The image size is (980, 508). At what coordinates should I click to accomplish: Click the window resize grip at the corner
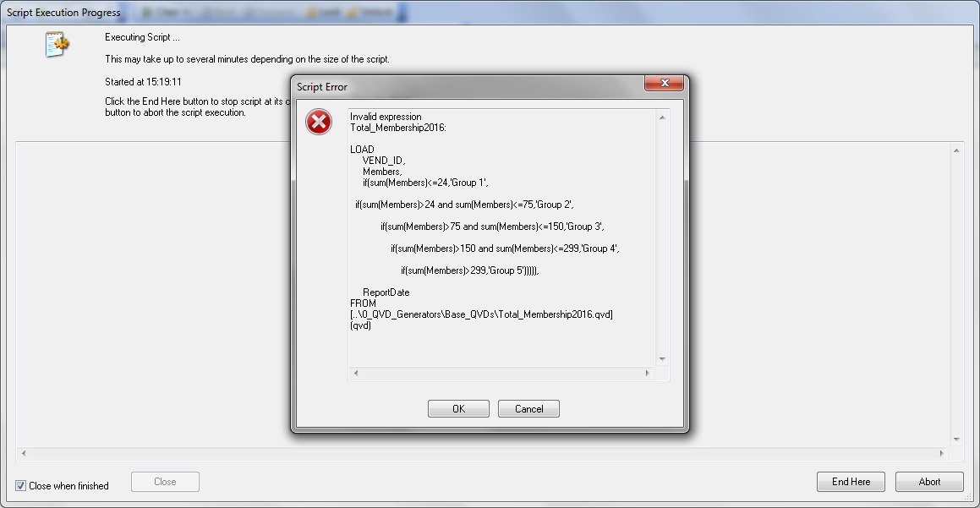click(970, 498)
